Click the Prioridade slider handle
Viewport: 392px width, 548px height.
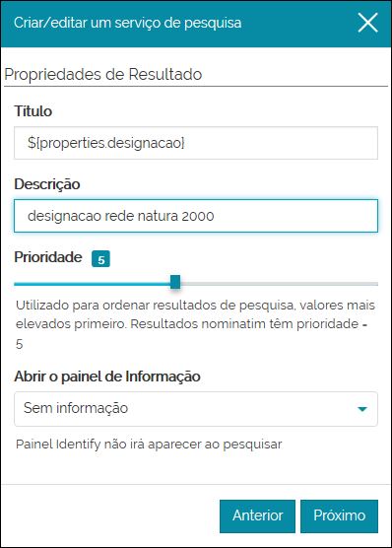pos(175,282)
